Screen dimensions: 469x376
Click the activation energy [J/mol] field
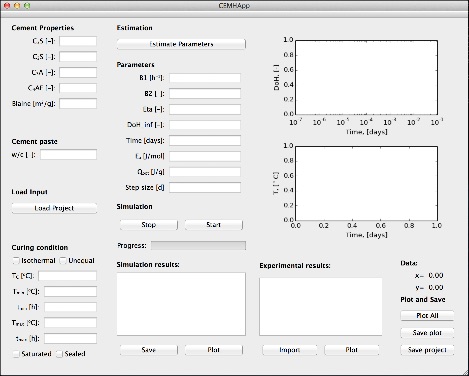205,156
